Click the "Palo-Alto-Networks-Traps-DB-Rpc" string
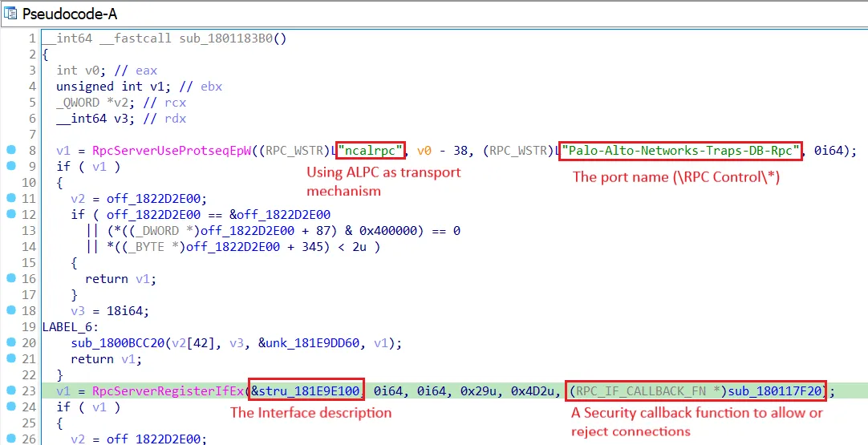868x445 pixels. (x=680, y=151)
